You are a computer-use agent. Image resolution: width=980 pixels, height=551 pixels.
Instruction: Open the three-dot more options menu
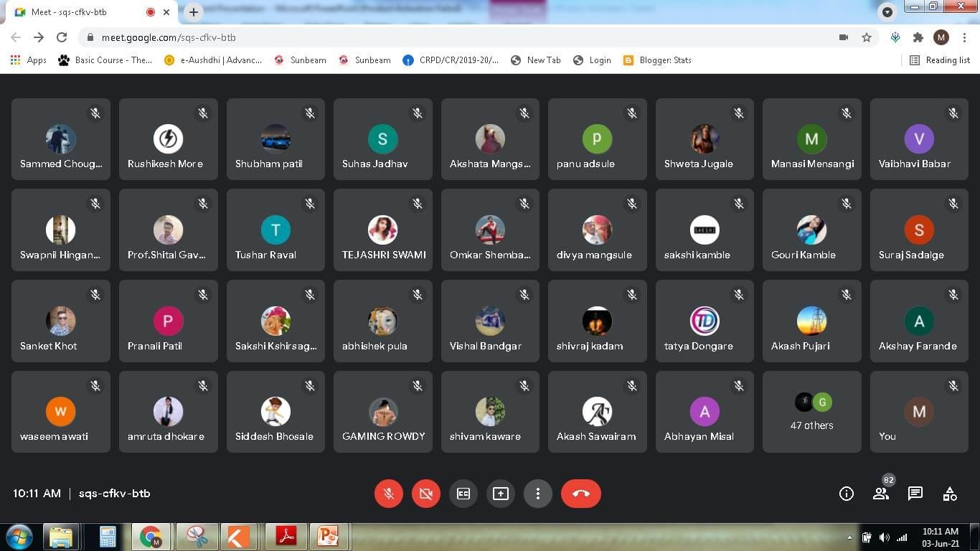(x=538, y=494)
